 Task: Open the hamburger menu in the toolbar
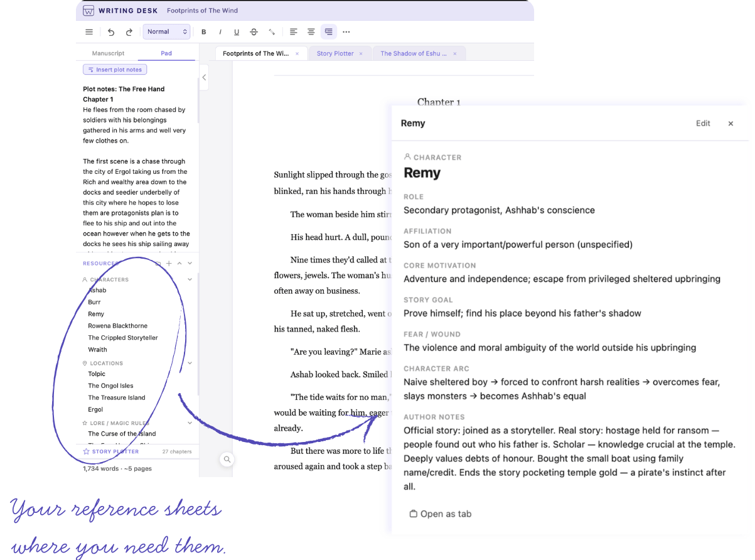[89, 32]
